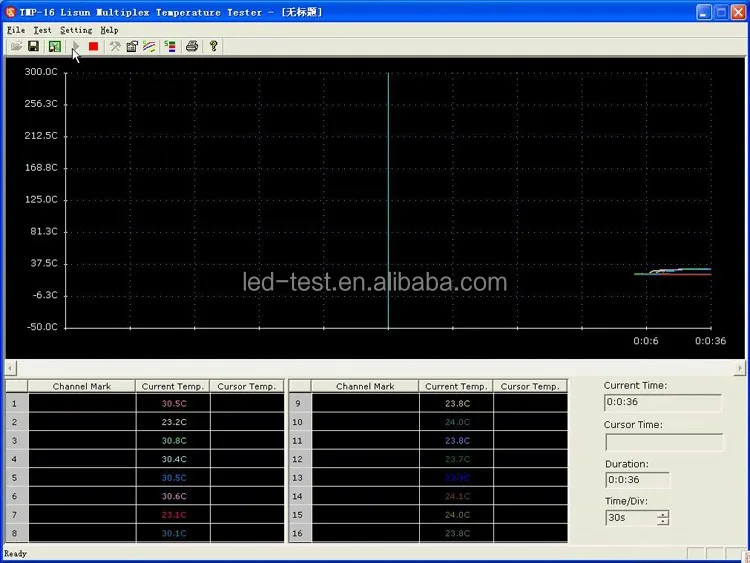The height and width of the screenshot is (563, 750).
Task: Click the Current Time field
Action: pyautogui.click(x=663, y=402)
